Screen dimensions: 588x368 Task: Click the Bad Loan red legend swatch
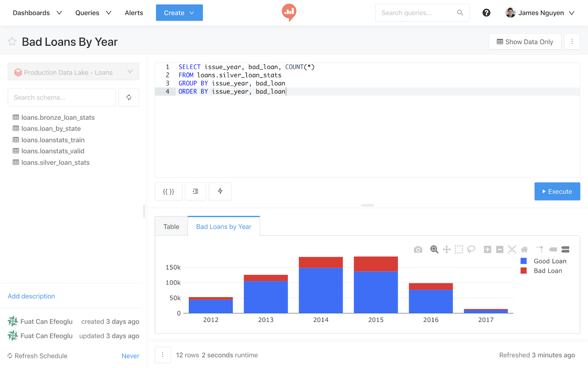[x=524, y=271]
